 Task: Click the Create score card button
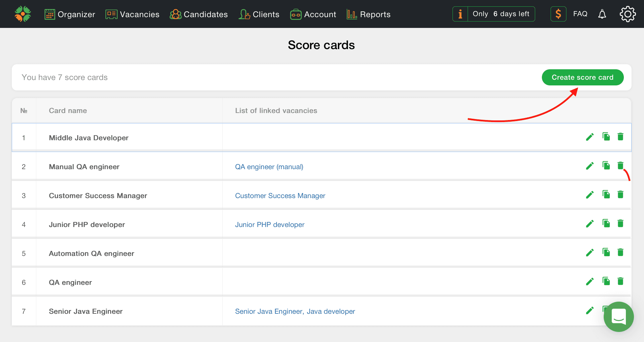click(x=582, y=77)
